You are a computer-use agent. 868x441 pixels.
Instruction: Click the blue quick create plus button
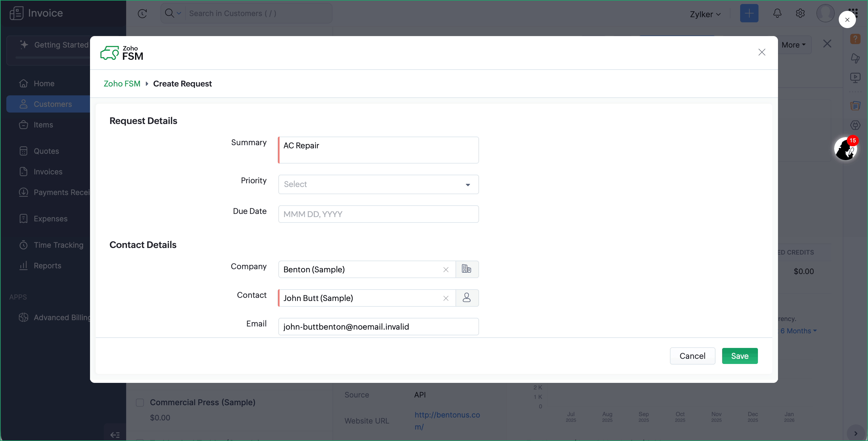pyautogui.click(x=749, y=13)
